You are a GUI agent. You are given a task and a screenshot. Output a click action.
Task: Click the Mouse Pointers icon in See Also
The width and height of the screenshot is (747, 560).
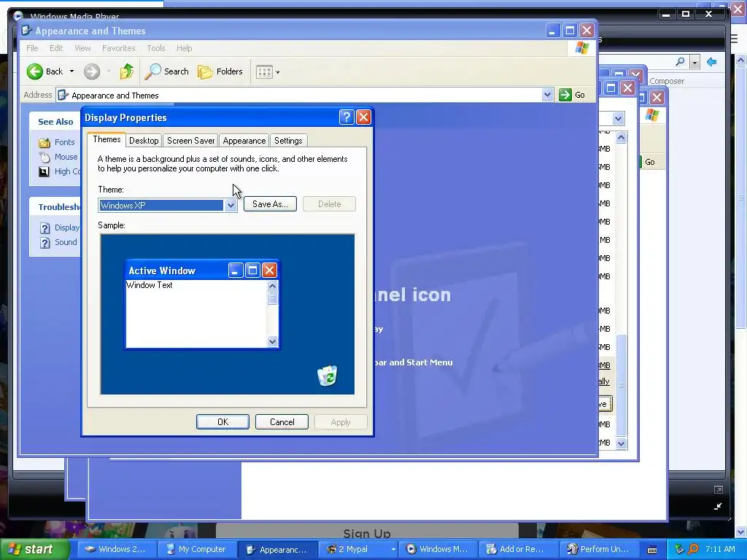(44, 157)
